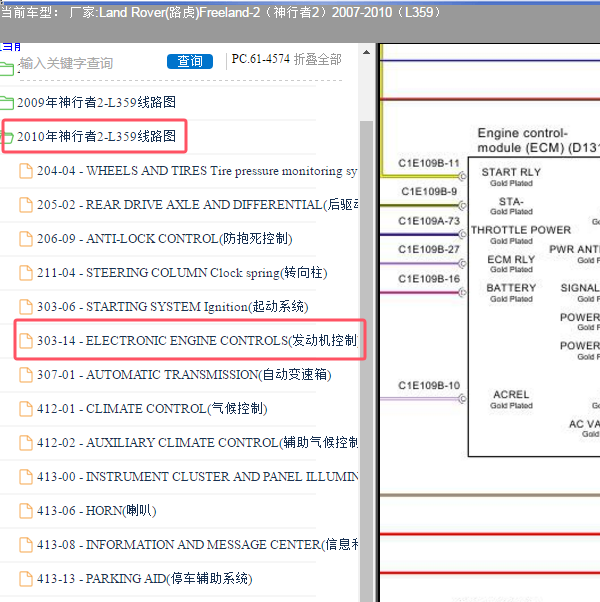Expand the 2009年神行者2-L359线路图 folder
The image size is (600, 602).
(x=96, y=103)
